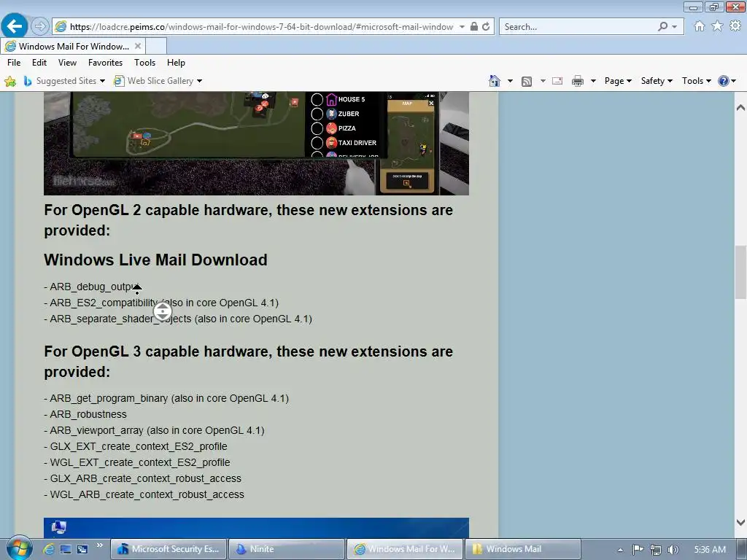Click the browser Back arrow button
This screenshot has width=747, height=560.
tap(15, 26)
